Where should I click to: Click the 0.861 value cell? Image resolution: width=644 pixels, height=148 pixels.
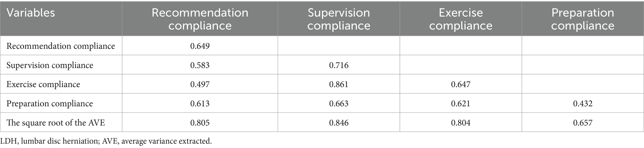tap(339, 84)
